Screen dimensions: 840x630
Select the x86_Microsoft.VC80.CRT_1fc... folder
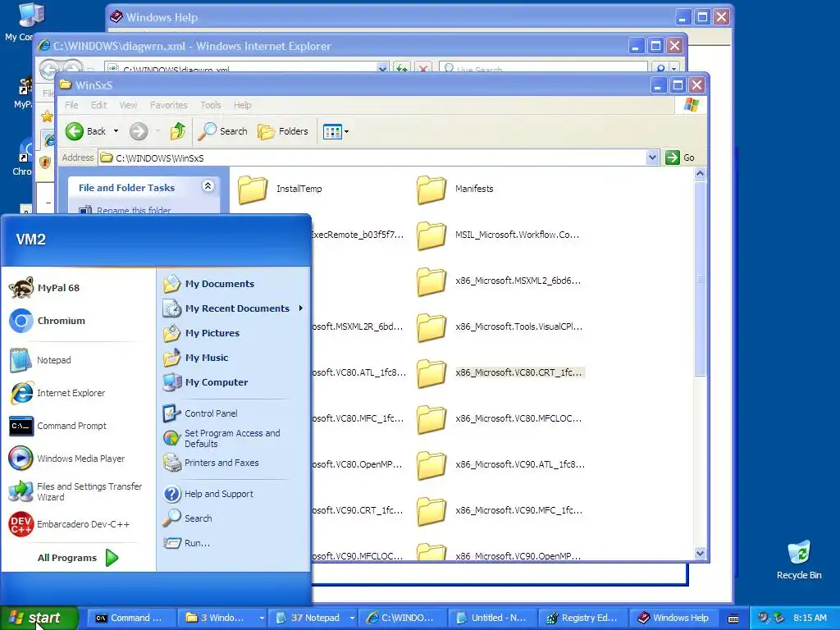[500, 372]
